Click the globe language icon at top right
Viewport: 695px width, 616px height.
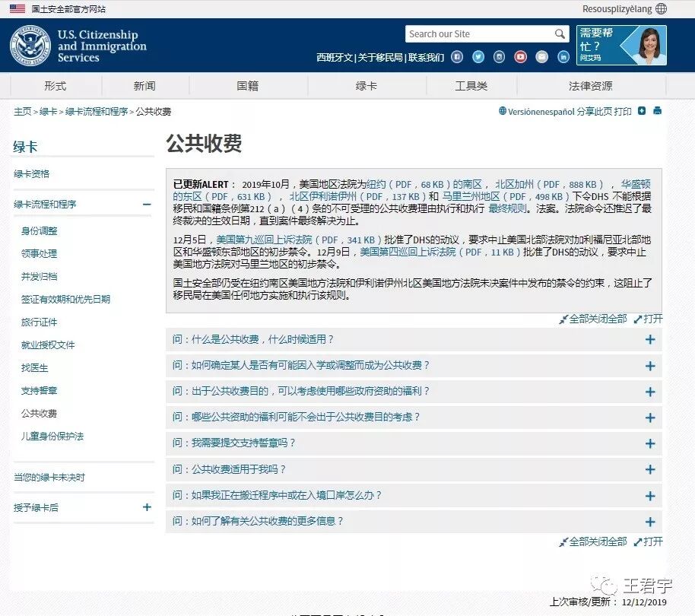click(661, 9)
